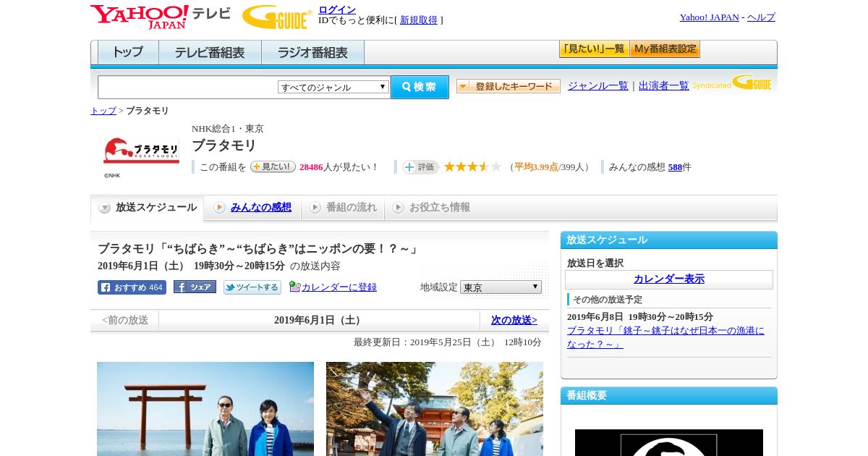Image resolution: width=868 pixels, height=456 pixels.
Task: Click the torii gate photo thumbnail
Action: 205,409
